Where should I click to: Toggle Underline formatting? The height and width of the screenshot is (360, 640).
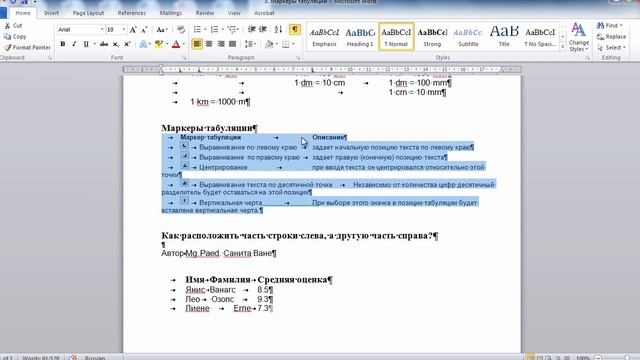coord(86,44)
